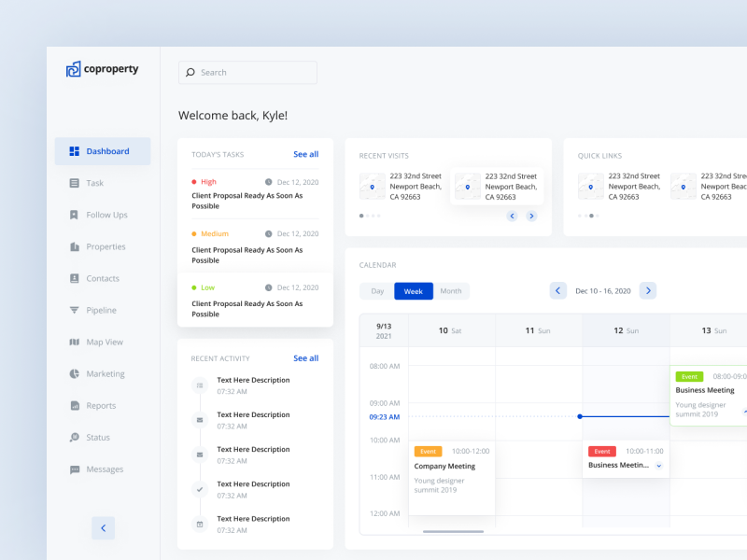Image resolution: width=747 pixels, height=560 pixels.
Task: Open Contacts from sidebar
Action: tap(103, 278)
